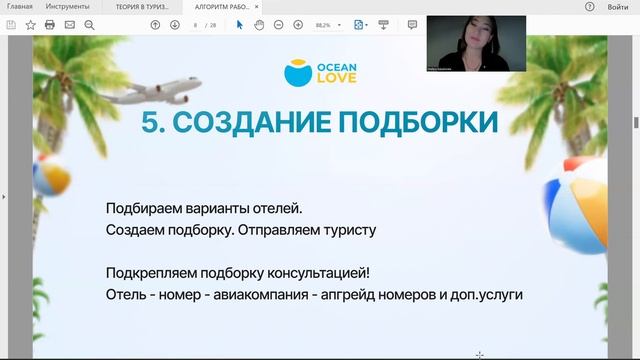
Task: Click the presenter webcam thumbnail
Action: (x=476, y=44)
